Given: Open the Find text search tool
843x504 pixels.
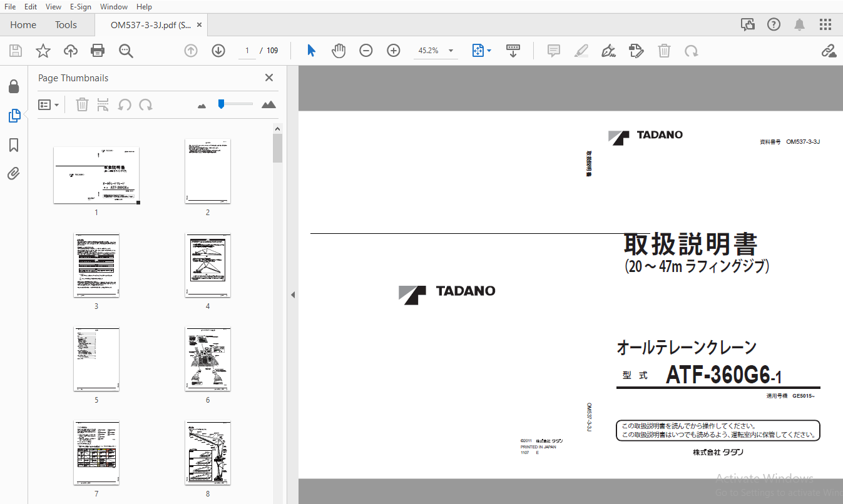Looking at the screenshot, I should tap(126, 51).
